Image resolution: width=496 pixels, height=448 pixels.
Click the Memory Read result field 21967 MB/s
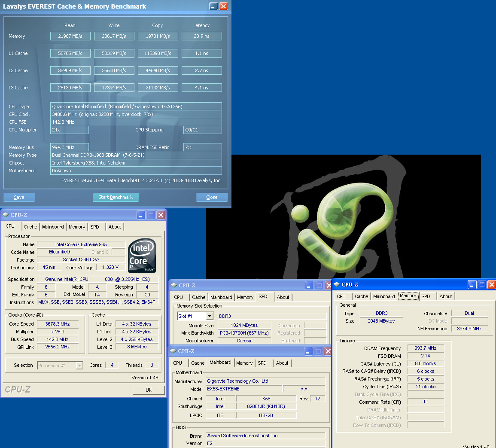pos(70,36)
